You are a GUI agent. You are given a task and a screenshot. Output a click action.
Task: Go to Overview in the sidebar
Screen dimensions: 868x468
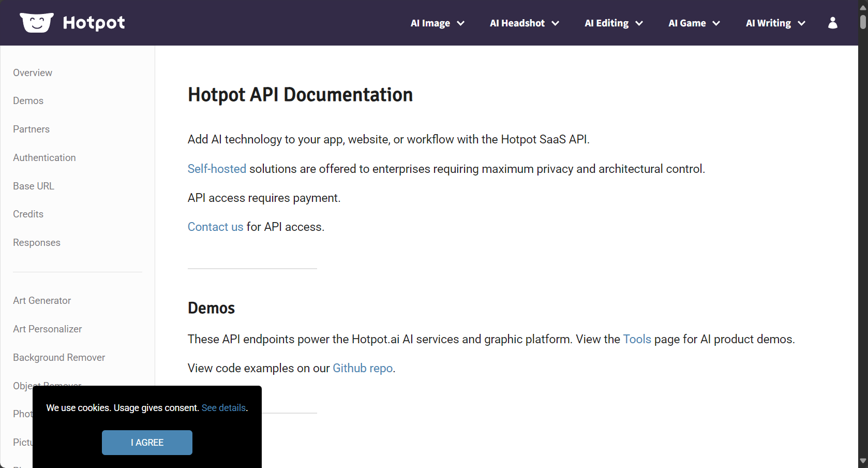pos(33,73)
